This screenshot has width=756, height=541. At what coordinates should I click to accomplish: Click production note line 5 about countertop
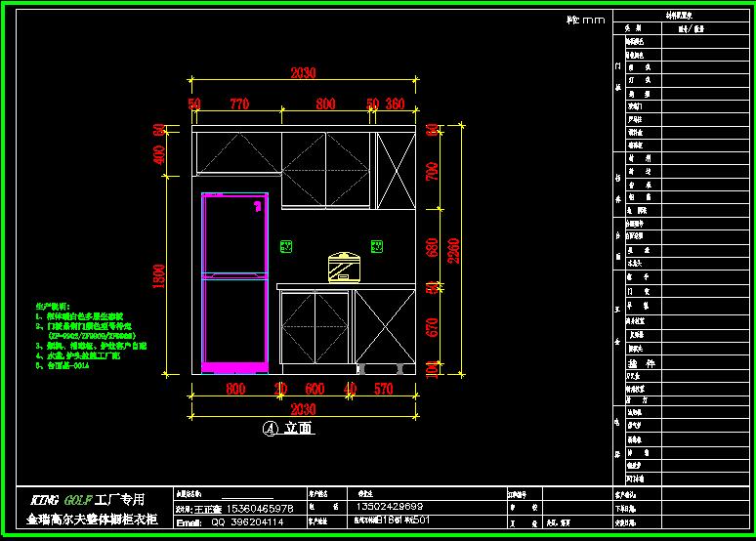click(63, 365)
